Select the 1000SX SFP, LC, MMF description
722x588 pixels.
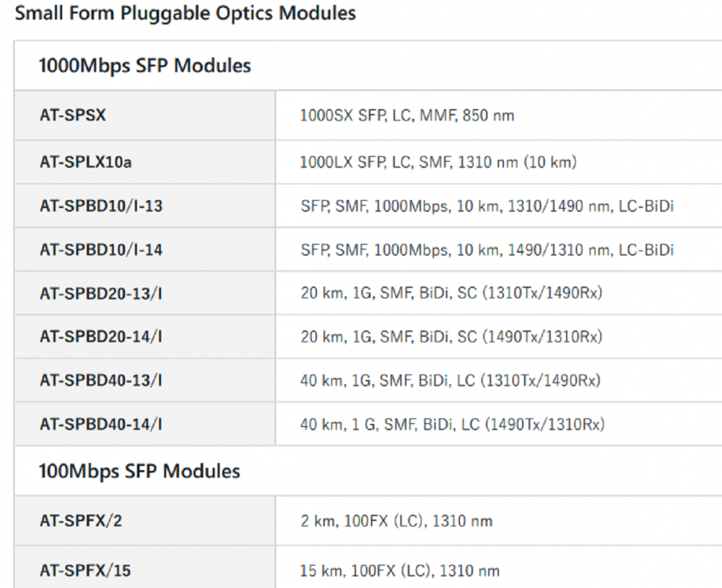tap(407, 115)
